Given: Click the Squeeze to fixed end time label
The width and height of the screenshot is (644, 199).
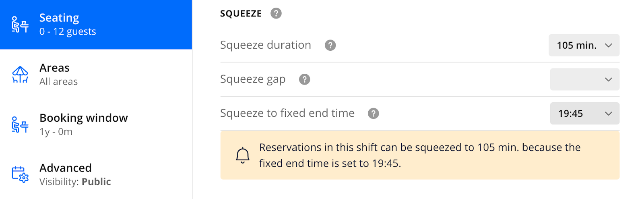Looking at the screenshot, I should tap(287, 113).
